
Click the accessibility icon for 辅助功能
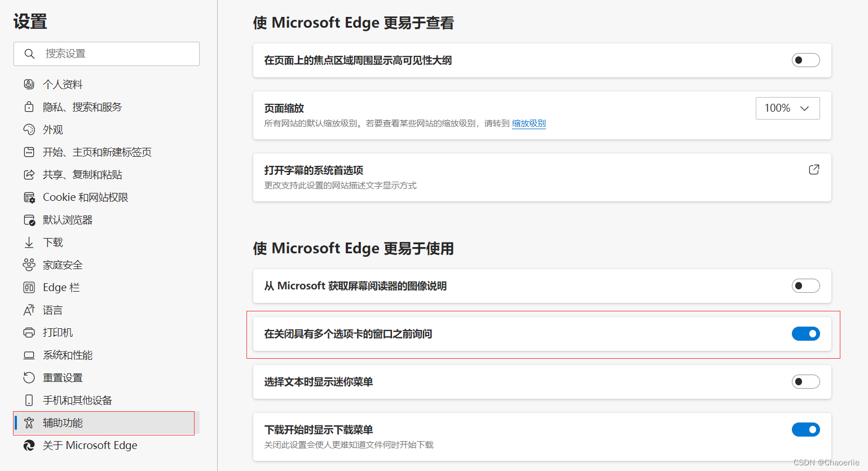click(x=29, y=422)
